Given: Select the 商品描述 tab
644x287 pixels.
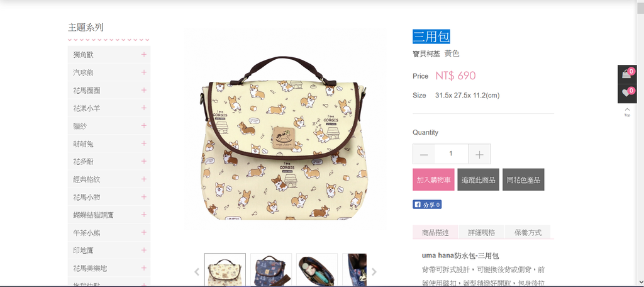Looking at the screenshot, I should tap(435, 232).
